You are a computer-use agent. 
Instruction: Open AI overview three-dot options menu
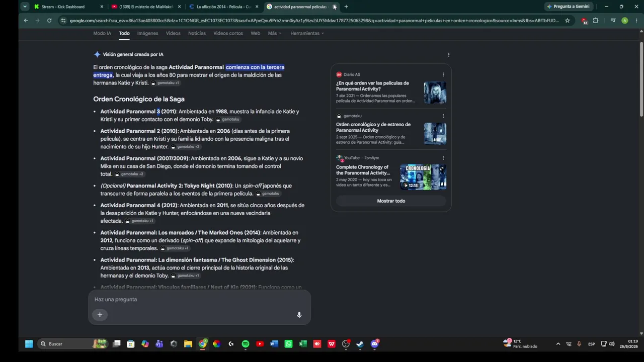pyautogui.click(x=449, y=55)
